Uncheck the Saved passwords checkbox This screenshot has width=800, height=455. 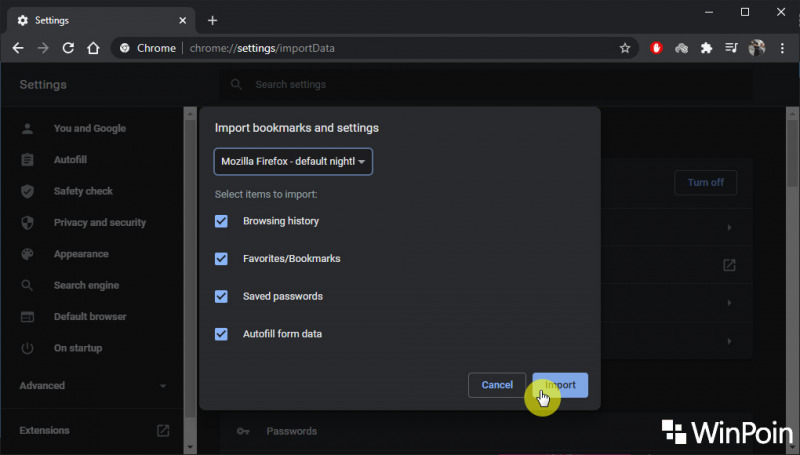(221, 296)
